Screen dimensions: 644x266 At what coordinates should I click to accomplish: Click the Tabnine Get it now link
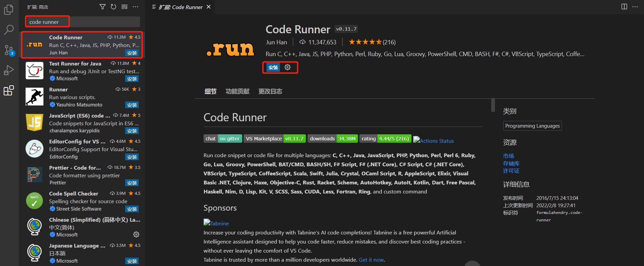[371, 260]
